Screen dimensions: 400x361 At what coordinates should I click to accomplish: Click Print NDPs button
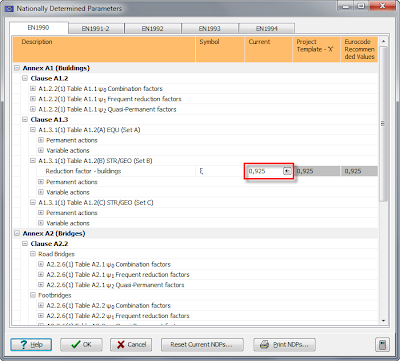284,345
